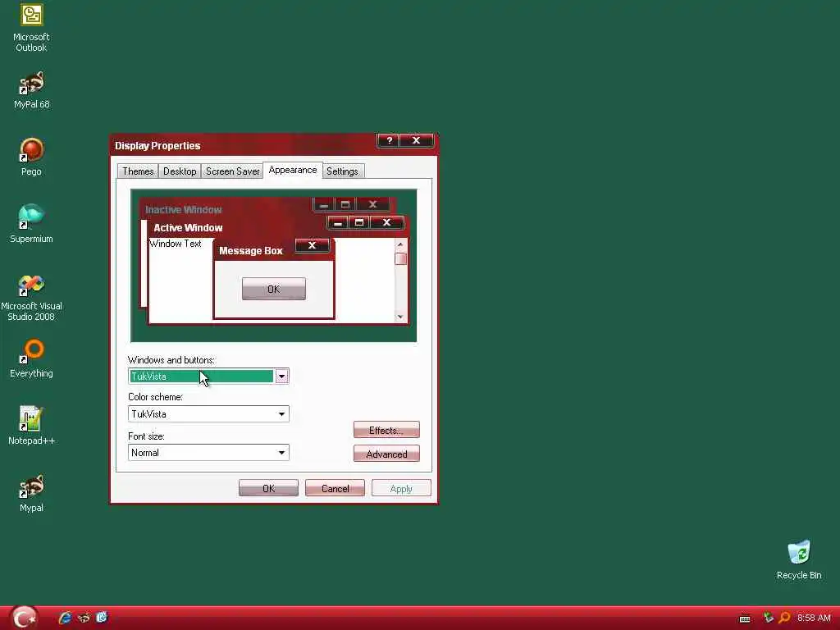This screenshot has height=630, width=840.
Task: Switch to the Screen Saver tab
Action: (232, 171)
